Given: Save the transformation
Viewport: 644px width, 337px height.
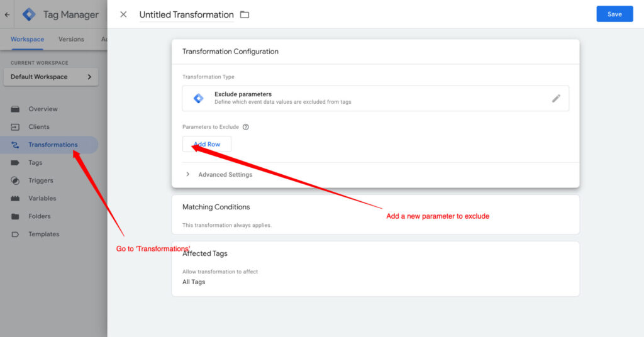Looking at the screenshot, I should coord(614,14).
